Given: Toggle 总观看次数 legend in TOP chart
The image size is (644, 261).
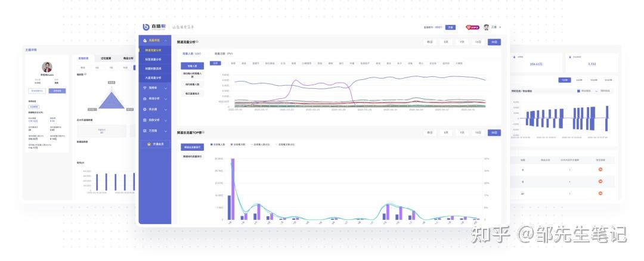Looking at the screenshot, I should coord(239,144).
